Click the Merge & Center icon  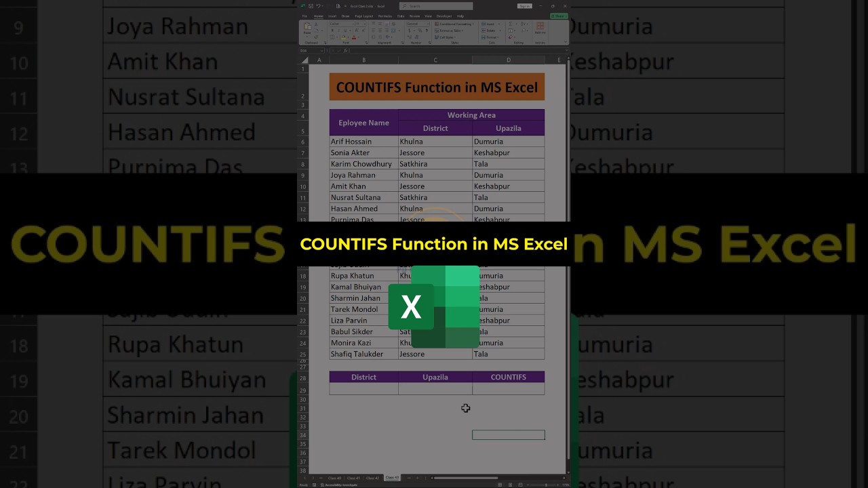pyautogui.click(x=393, y=30)
